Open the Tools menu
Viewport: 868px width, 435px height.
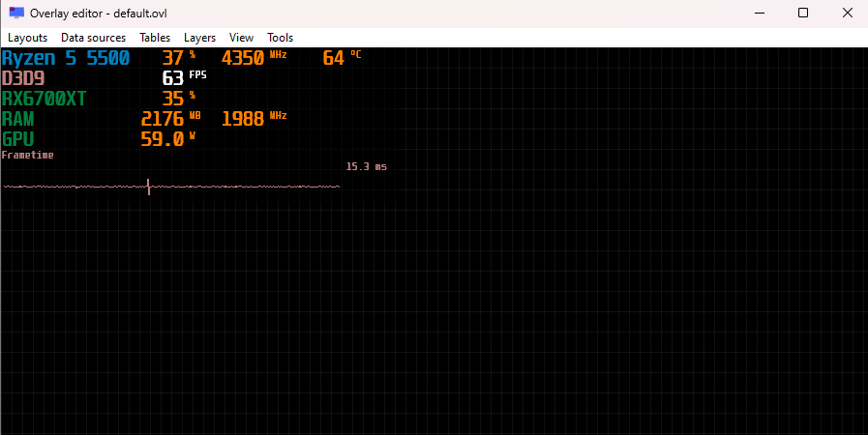pos(280,38)
